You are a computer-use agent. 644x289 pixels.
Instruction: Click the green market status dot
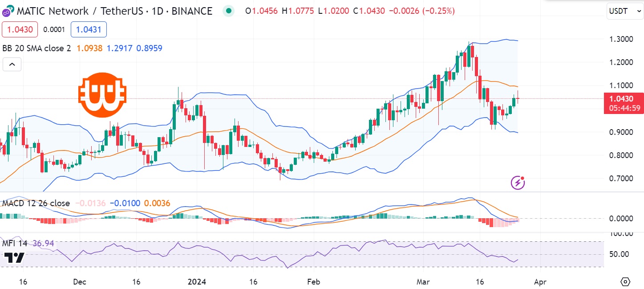click(x=229, y=11)
